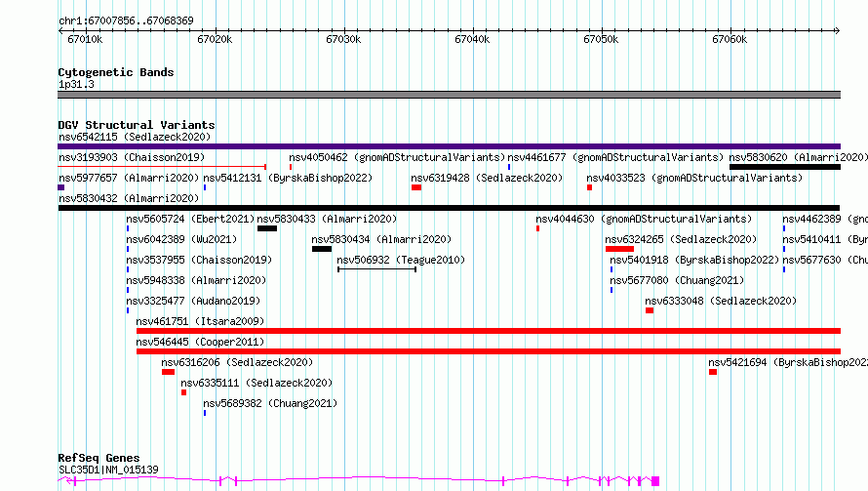Select nsv506932 (Teague2010) label
The height and width of the screenshot is (491, 868).
coord(401,260)
